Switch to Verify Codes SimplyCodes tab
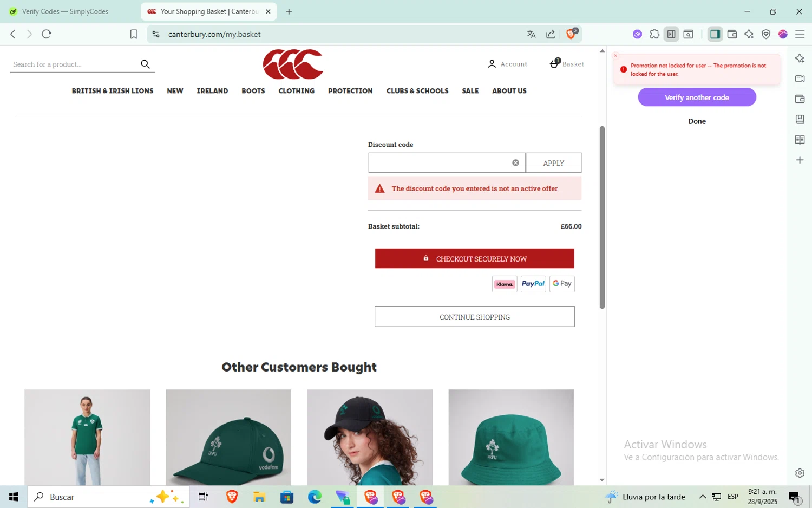Image resolution: width=812 pixels, height=508 pixels. click(x=65, y=11)
